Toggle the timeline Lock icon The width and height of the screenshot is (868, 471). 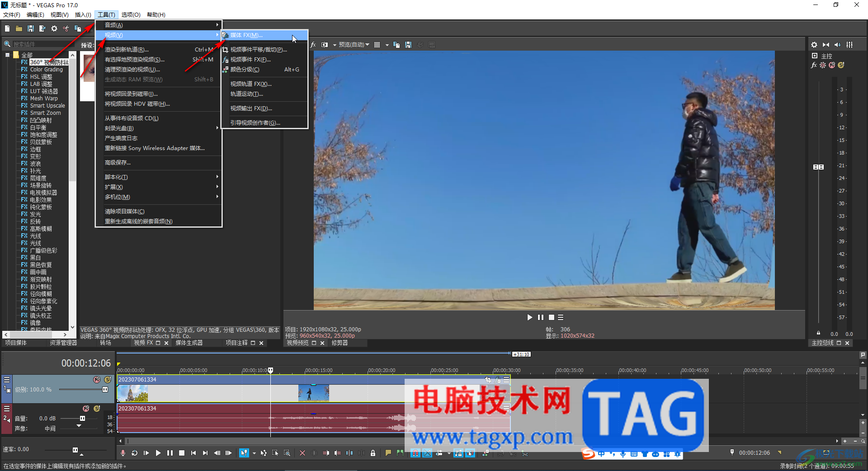click(373, 453)
